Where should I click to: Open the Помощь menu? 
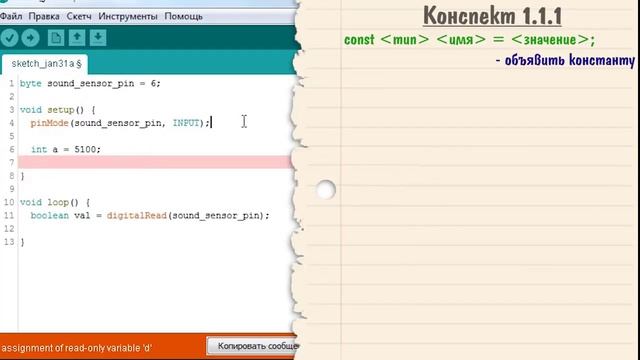[183, 16]
